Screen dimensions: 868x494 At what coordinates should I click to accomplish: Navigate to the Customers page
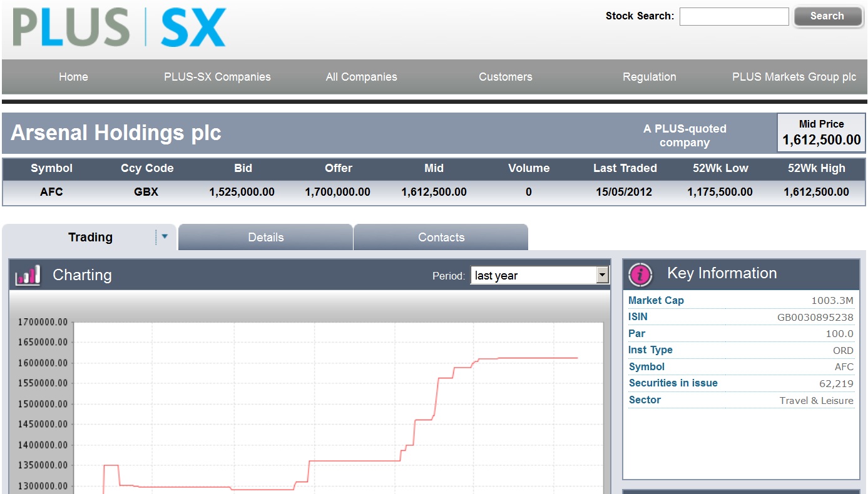505,77
